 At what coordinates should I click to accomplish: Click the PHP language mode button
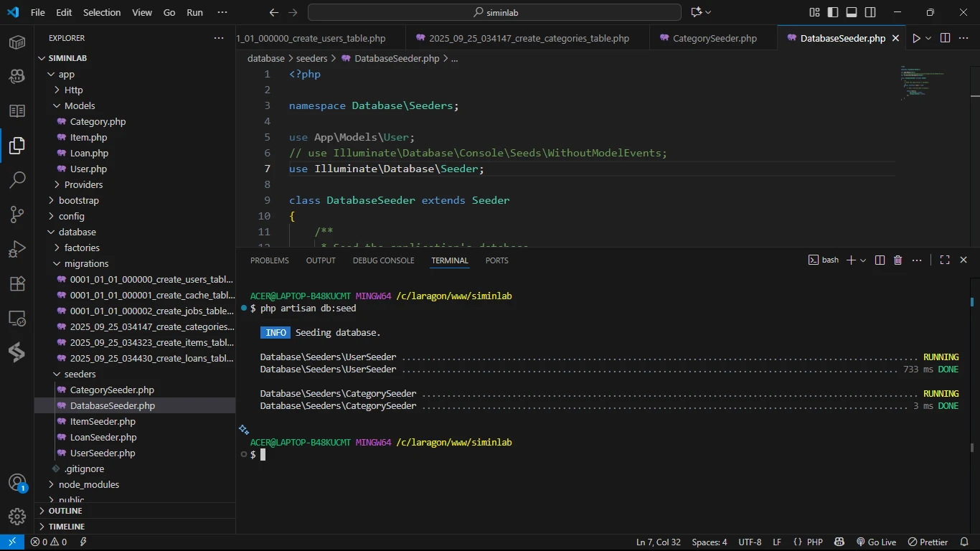pos(814,542)
